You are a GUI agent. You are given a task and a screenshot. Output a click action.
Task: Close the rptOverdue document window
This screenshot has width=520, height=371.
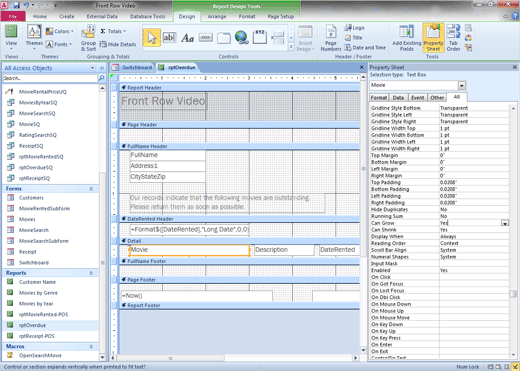362,68
